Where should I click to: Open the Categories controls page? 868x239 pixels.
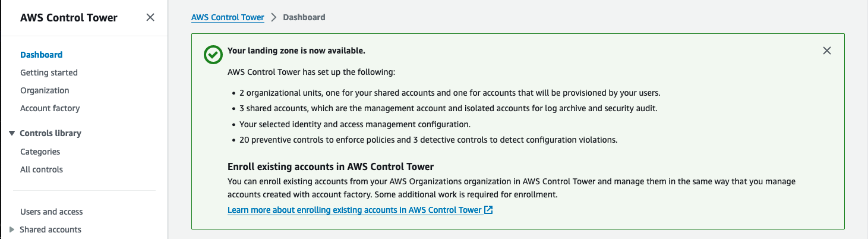click(x=40, y=152)
